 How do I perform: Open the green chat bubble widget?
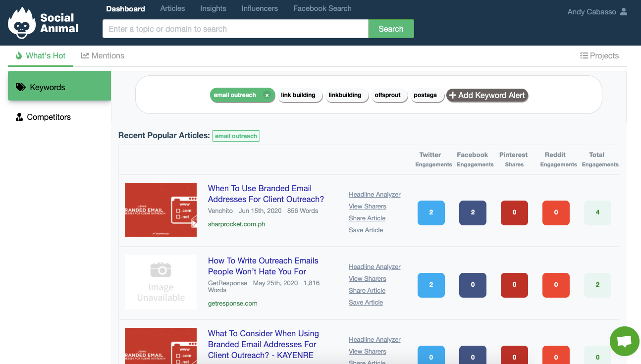click(x=625, y=341)
